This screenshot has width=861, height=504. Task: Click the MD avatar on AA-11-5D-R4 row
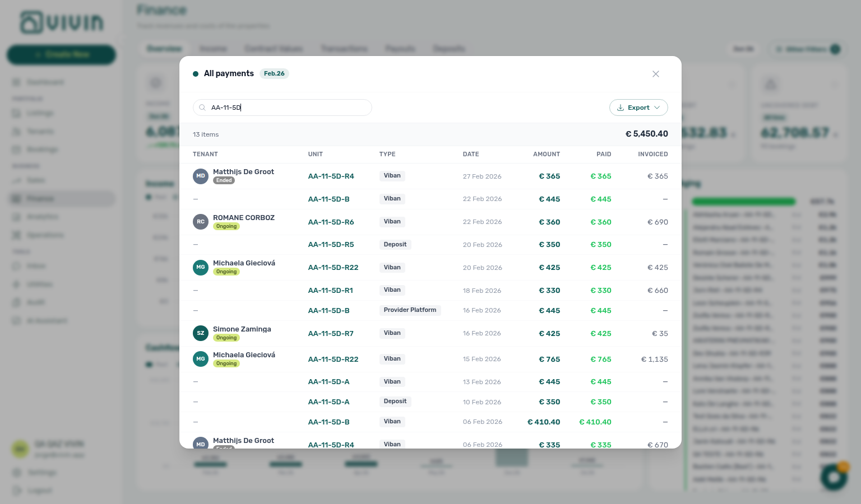pyautogui.click(x=201, y=176)
